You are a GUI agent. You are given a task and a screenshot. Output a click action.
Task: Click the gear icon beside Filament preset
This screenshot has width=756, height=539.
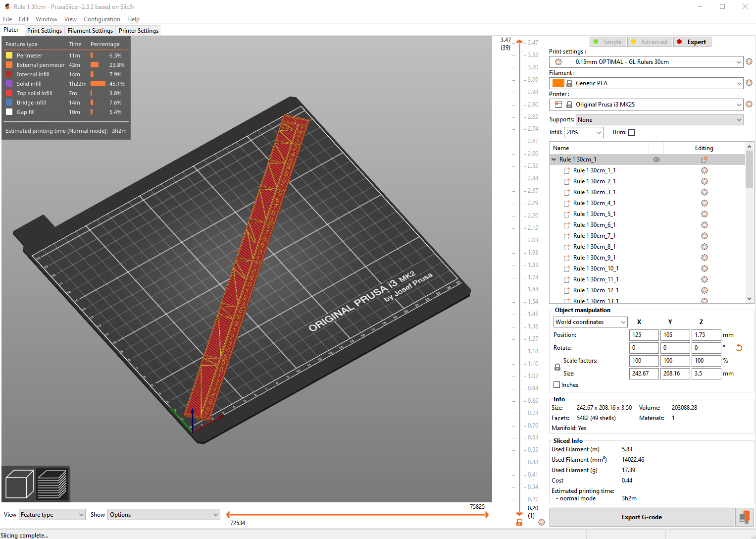(749, 83)
